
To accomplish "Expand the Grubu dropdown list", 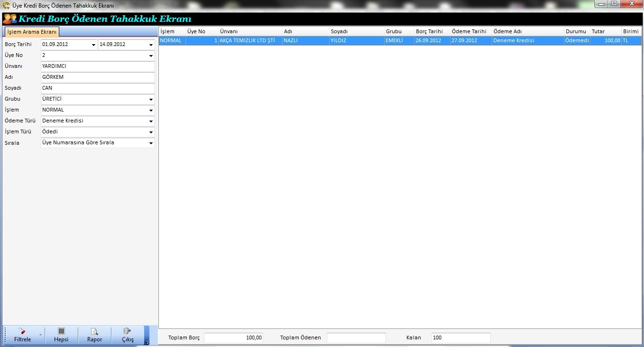I will (151, 100).
